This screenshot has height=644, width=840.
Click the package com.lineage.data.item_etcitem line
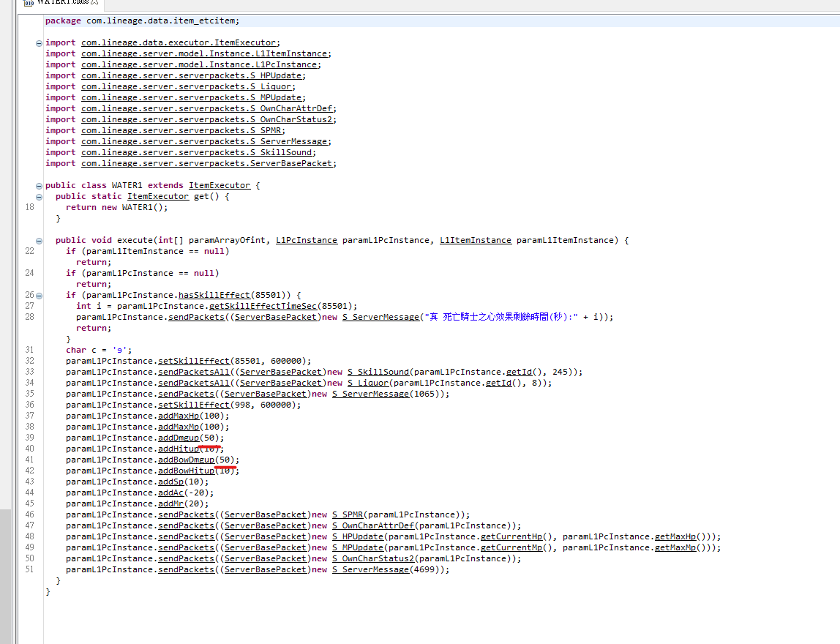[143, 21]
